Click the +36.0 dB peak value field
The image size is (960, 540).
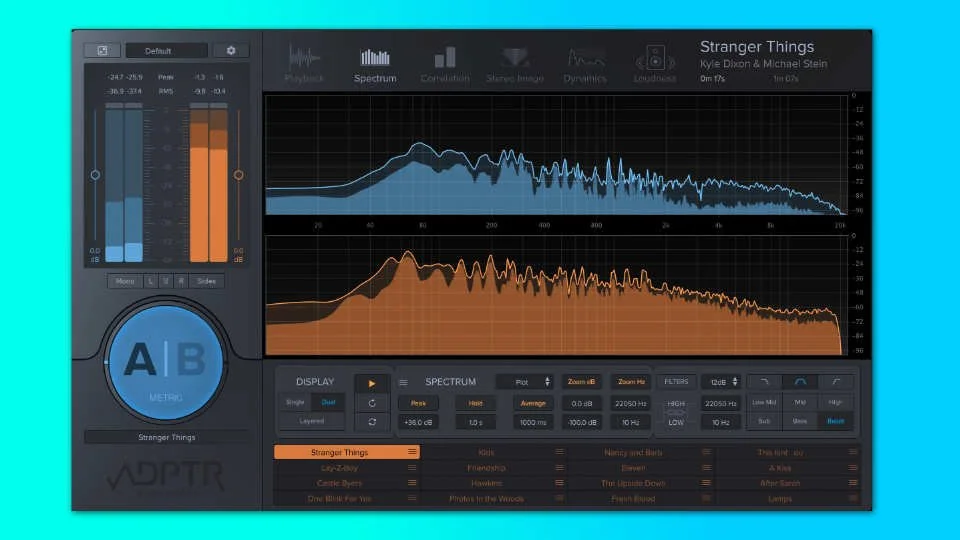[x=418, y=422]
